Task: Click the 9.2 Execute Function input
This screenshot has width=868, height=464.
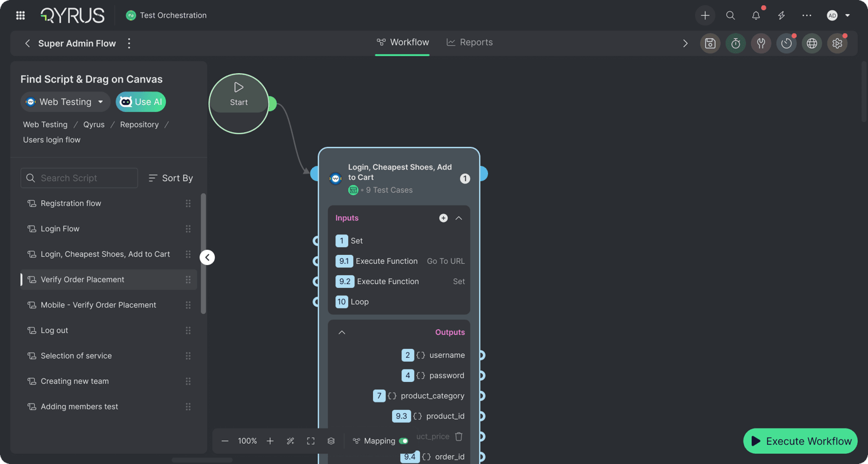Action: point(399,282)
